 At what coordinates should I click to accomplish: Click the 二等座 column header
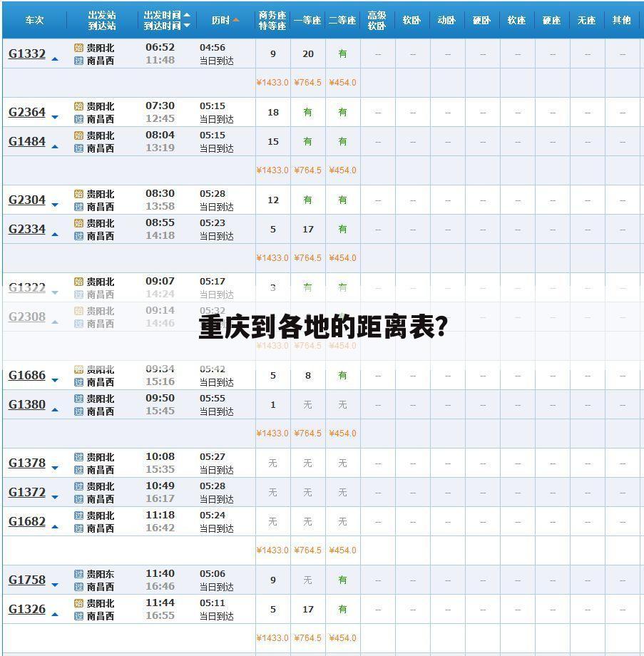coord(342,20)
